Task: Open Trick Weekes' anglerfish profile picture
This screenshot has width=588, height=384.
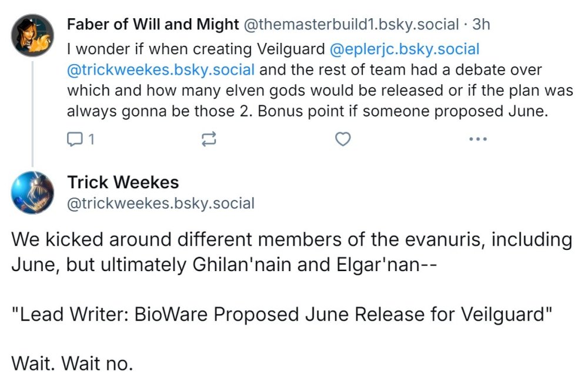Action: 33,193
